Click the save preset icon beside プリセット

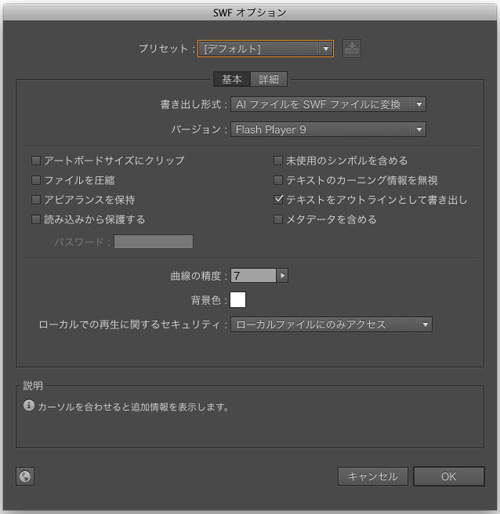pos(352,49)
